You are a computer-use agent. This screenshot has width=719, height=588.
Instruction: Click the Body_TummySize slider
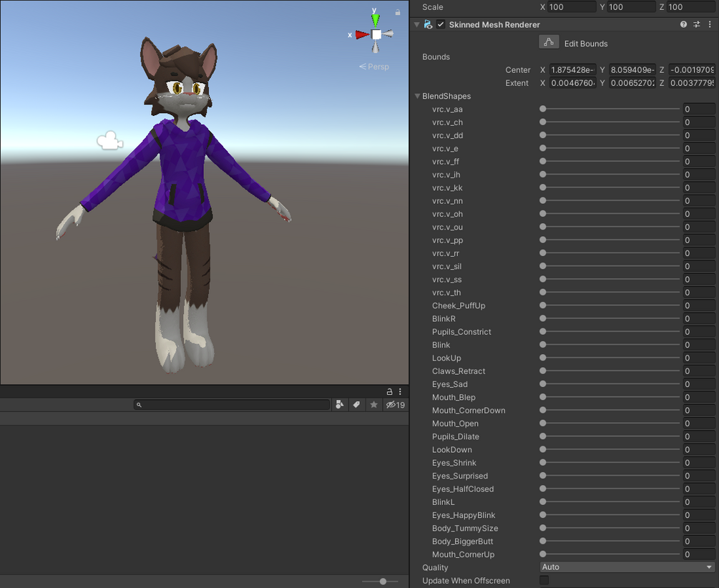pos(611,528)
